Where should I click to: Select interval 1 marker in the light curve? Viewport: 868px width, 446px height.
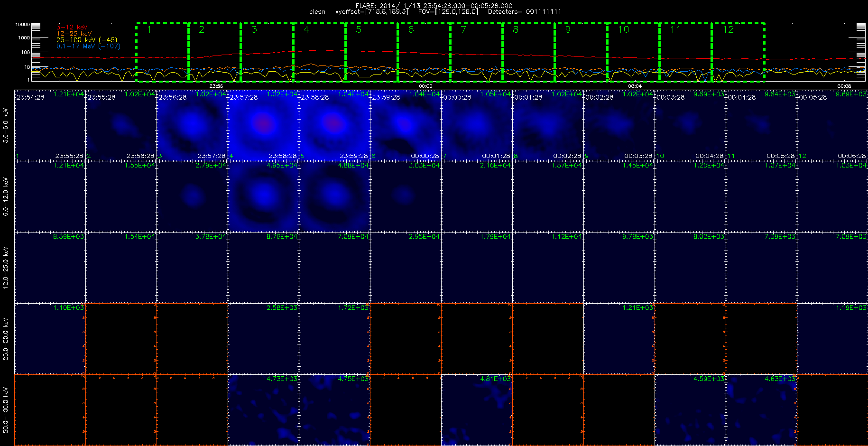click(x=149, y=29)
